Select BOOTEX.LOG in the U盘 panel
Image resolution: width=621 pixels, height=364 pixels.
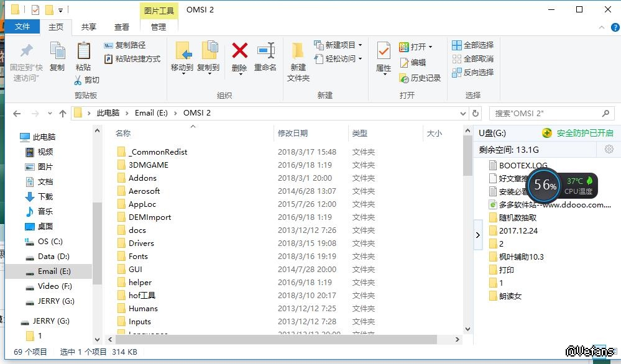pyautogui.click(x=523, y=165)
